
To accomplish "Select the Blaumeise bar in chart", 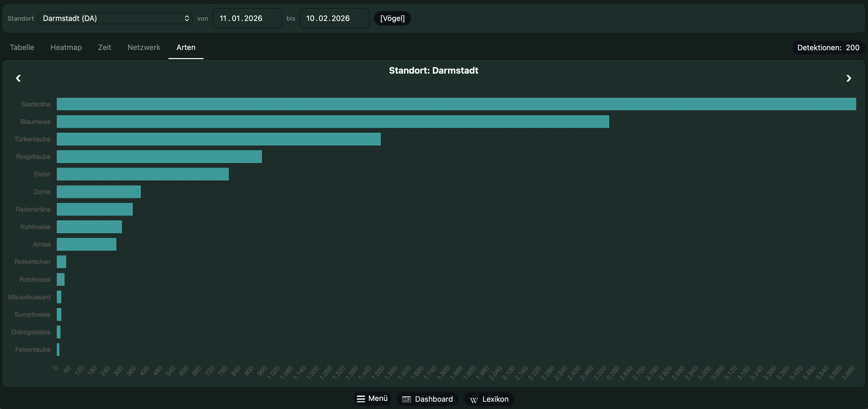I will click(332, 121).
